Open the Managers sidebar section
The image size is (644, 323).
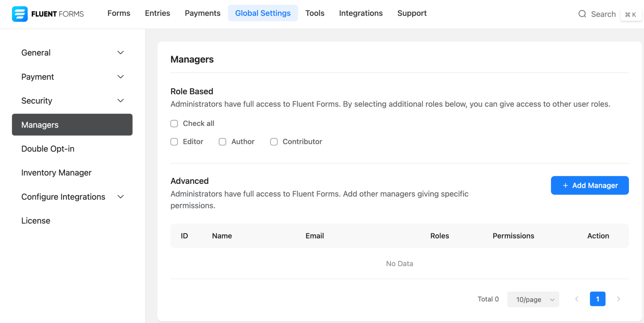[x=40, y=125]
